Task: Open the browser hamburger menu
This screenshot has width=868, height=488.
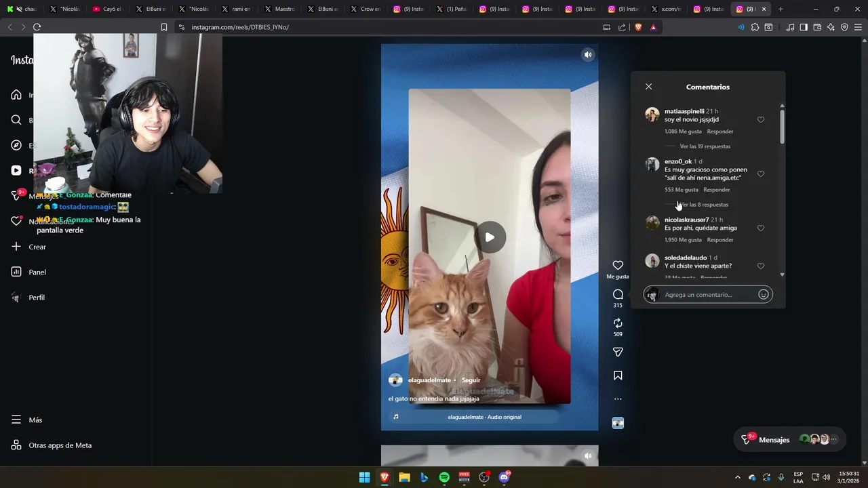Action: tap(858, 27)
